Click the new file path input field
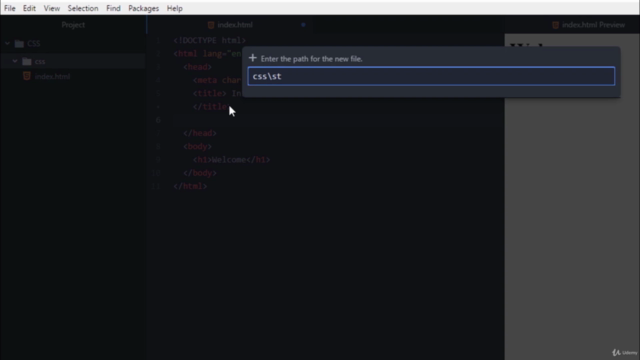 click(431, 76)
